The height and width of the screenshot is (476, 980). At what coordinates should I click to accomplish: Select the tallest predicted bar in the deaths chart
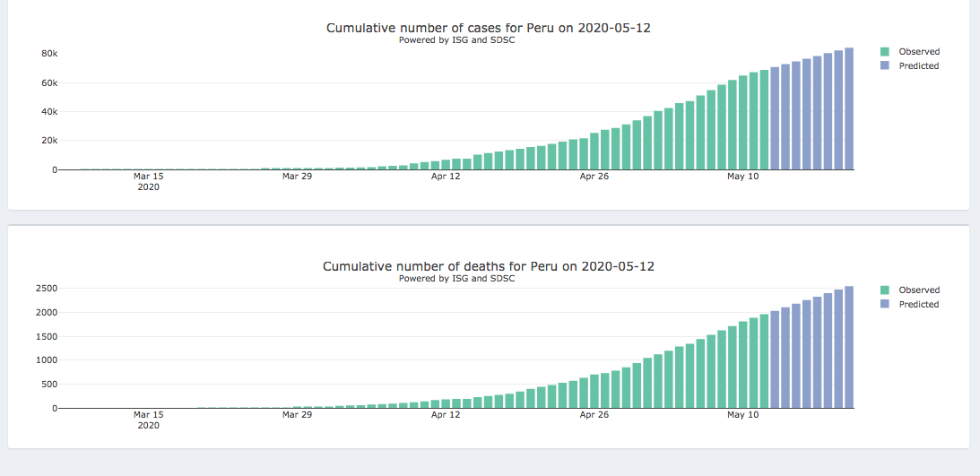(x=849, y=348)
